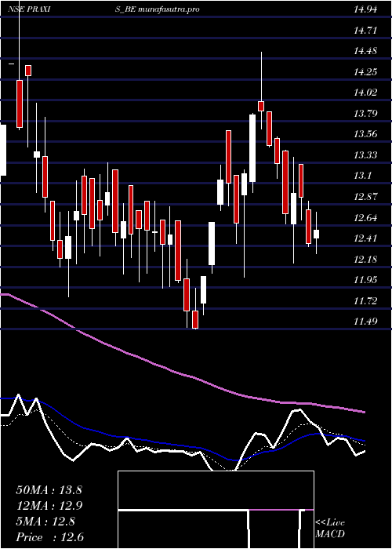
Task: Click the Price : 12.6 readout
Action: 50,537
